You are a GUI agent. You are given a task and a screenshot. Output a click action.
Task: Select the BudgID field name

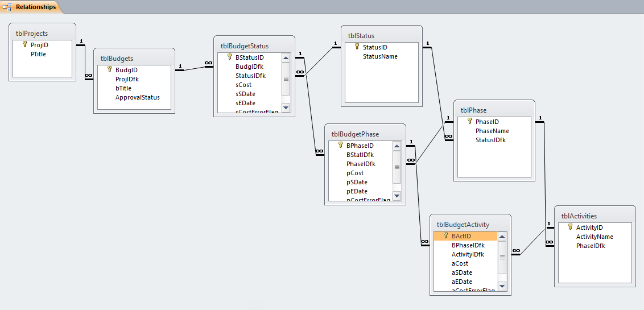point(126,70)
